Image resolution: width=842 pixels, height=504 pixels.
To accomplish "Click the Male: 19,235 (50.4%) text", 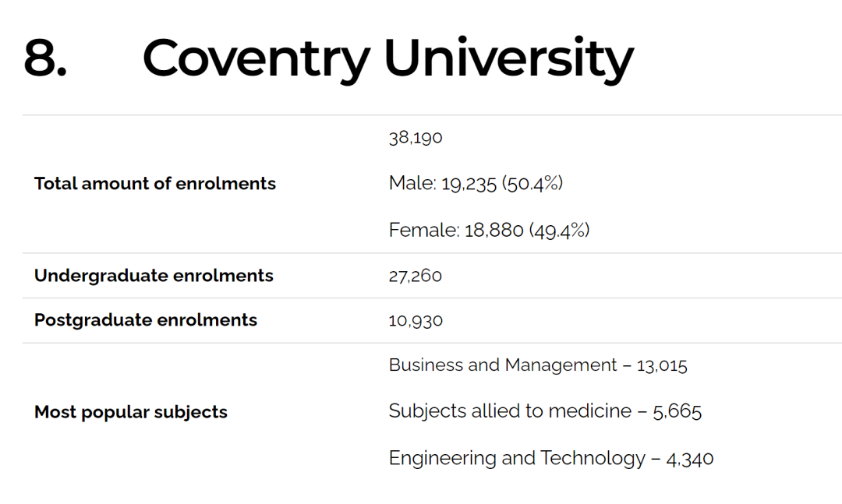I will [476, 184].
